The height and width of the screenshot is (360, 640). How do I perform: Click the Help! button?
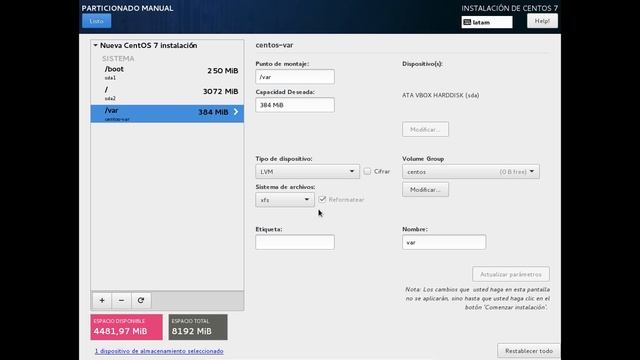click(542, 21)
